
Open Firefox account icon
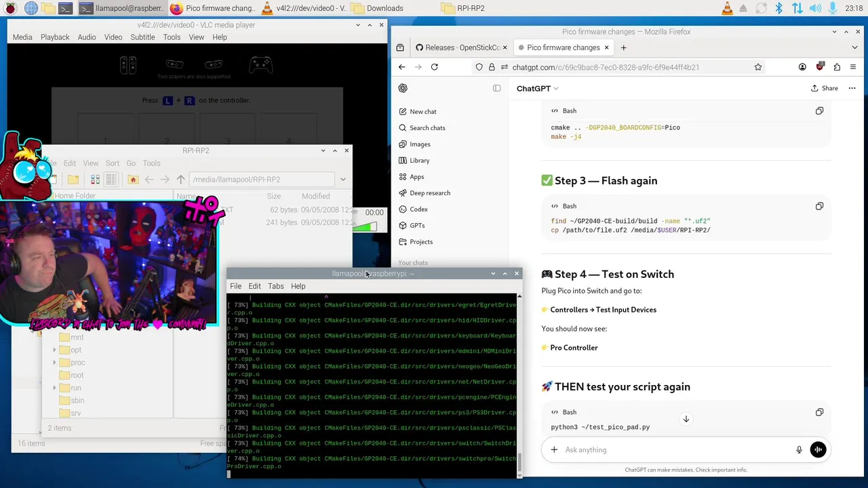(803, 67)
